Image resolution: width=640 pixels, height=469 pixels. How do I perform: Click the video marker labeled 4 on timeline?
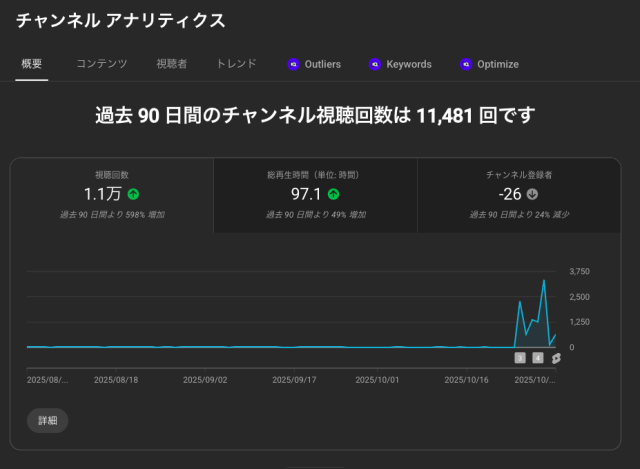point(538,358)
